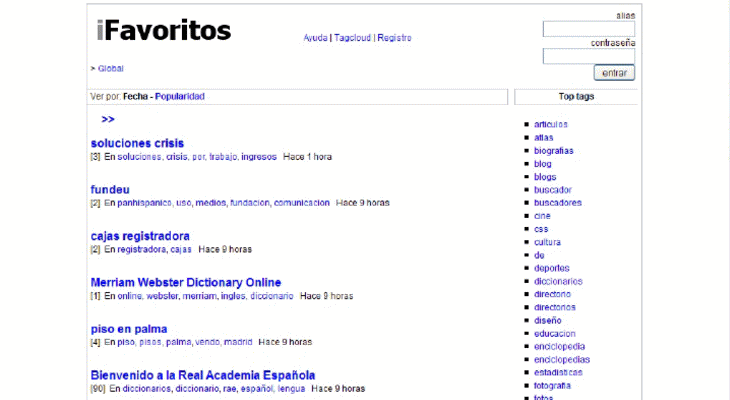Viewport: 730px width, 400px height.
Task: Focus the contraseña password field
Action: (588, 56)
